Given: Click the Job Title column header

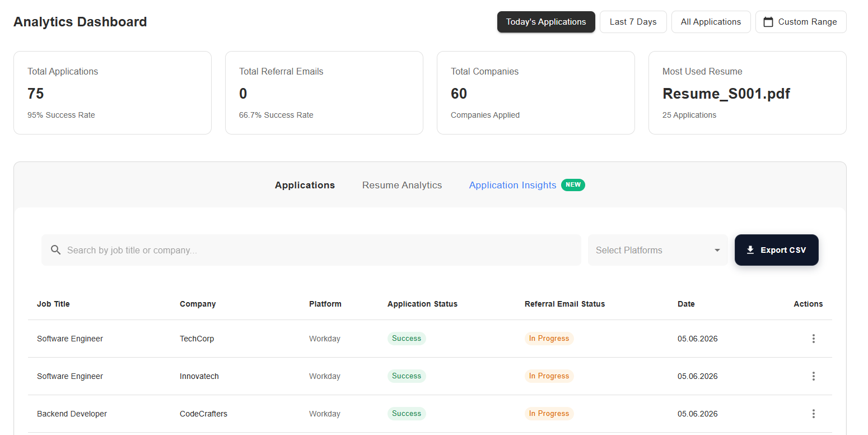Looking at the screenshot, I should click(x=53, y=304).
